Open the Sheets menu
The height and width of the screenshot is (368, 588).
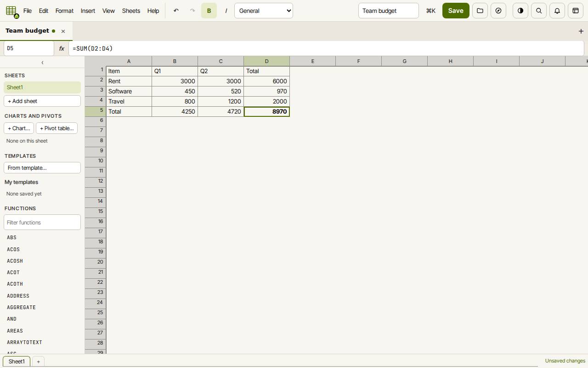(131, 11)
